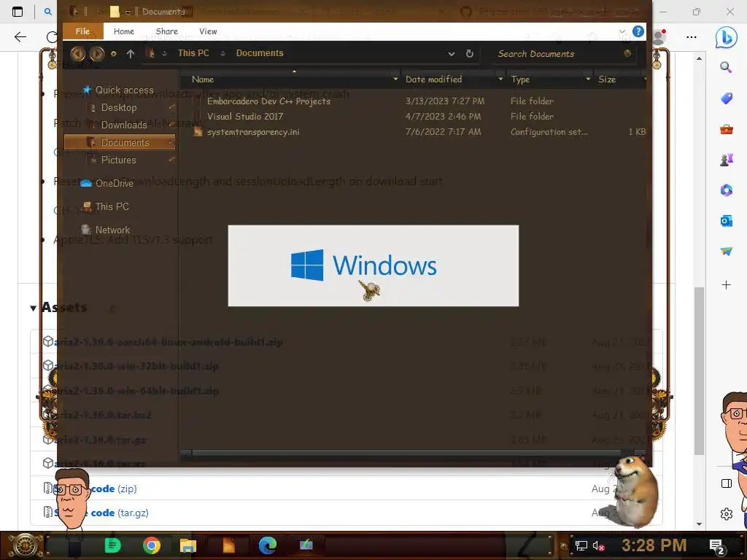Select Network in navigation pane
747x560 pixels.
click(x=112, y=230)
